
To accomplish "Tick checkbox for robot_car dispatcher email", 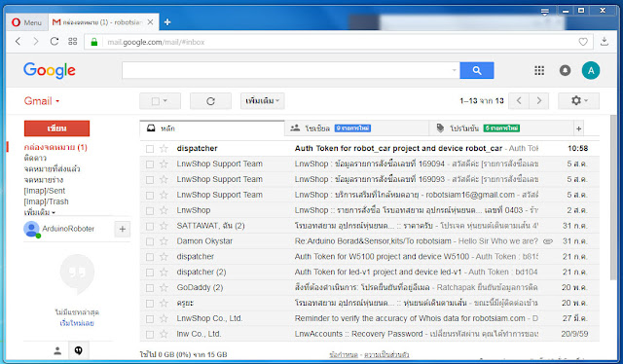I will tap(150, 149).
